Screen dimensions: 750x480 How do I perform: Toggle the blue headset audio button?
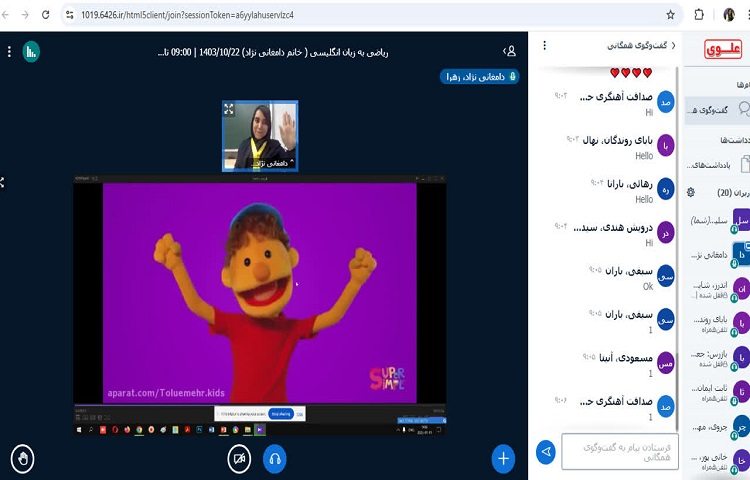tap(275, 458)
